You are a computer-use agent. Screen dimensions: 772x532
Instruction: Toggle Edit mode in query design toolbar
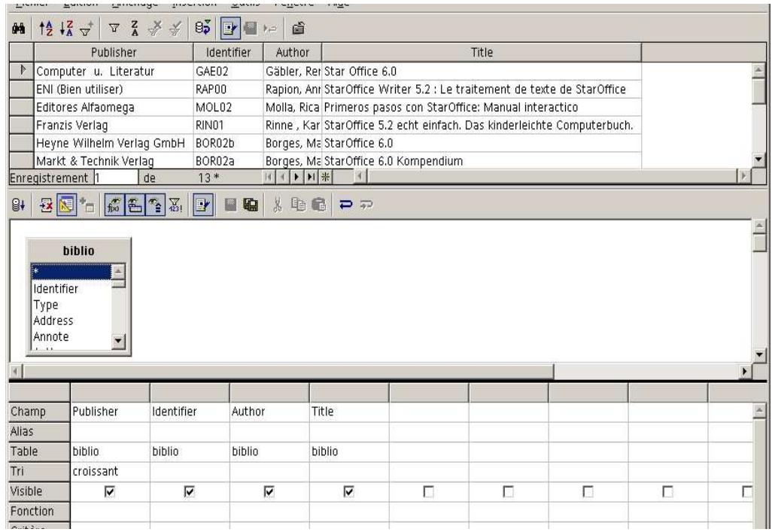click(202, 205)
